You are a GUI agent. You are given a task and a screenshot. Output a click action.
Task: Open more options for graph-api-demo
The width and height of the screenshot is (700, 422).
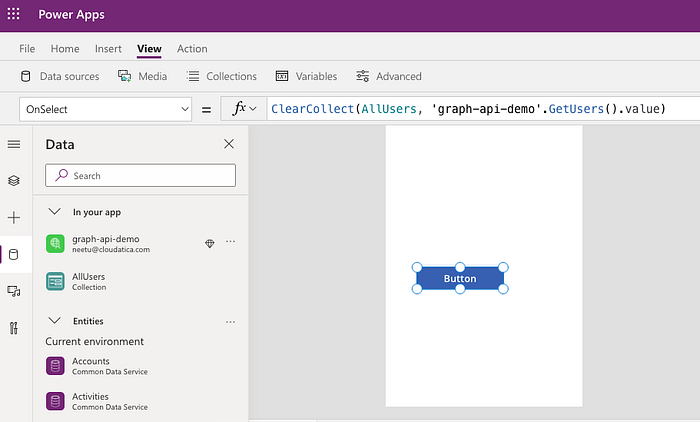point(230,242)
